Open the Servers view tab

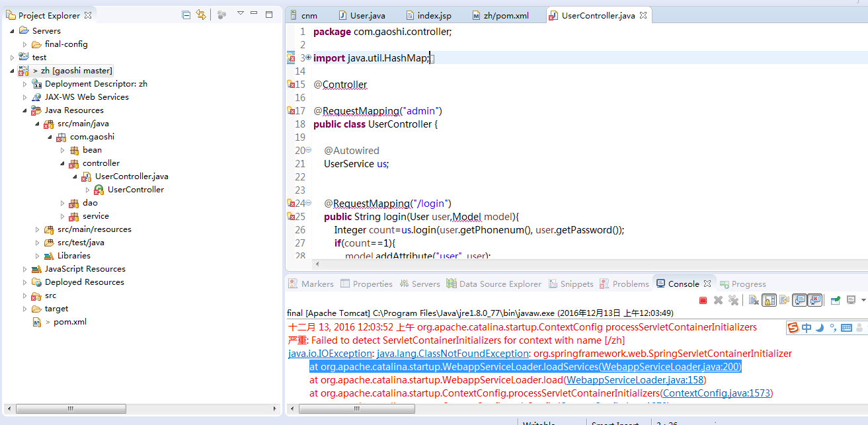419,284
